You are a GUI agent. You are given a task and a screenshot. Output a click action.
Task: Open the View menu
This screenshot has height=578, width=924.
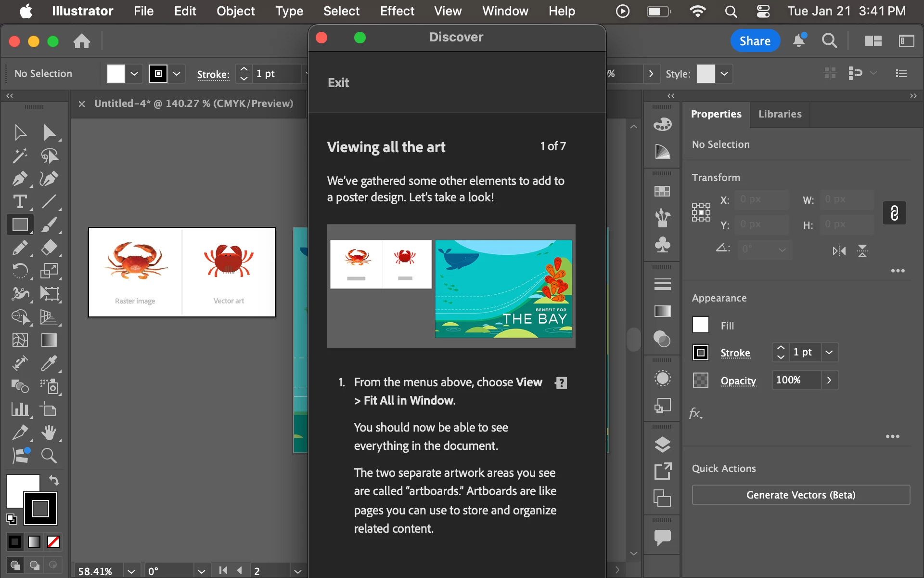tap(448, 11)
